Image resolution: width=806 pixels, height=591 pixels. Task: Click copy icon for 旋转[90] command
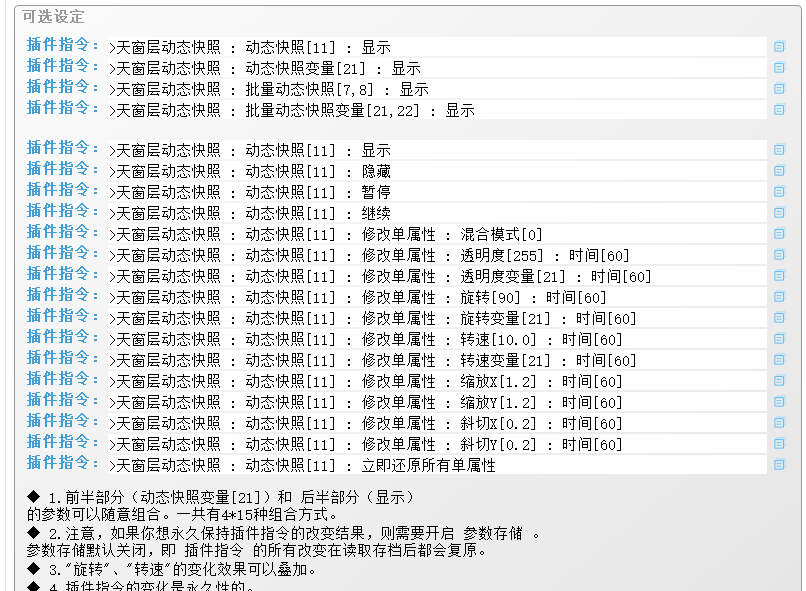coord(779,297)
